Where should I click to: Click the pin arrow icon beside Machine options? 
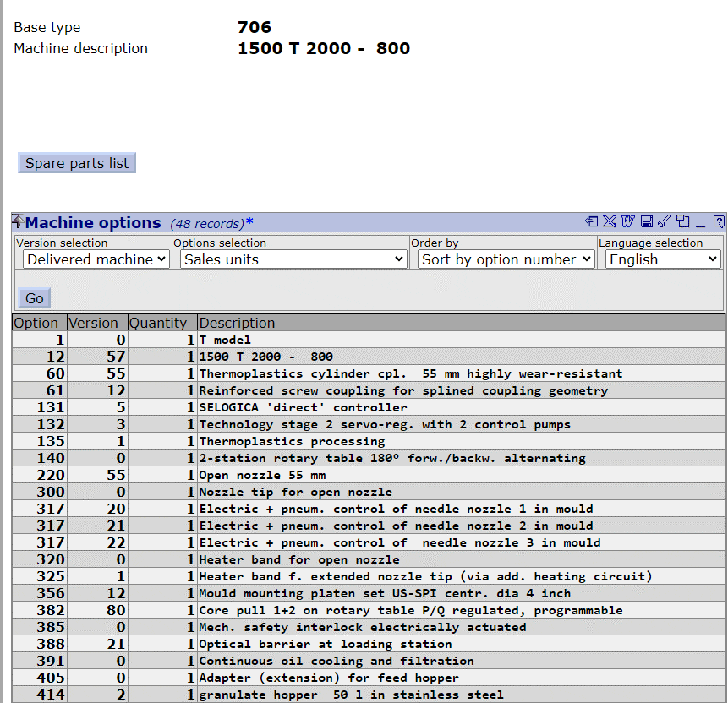click(x=18, y=222)
